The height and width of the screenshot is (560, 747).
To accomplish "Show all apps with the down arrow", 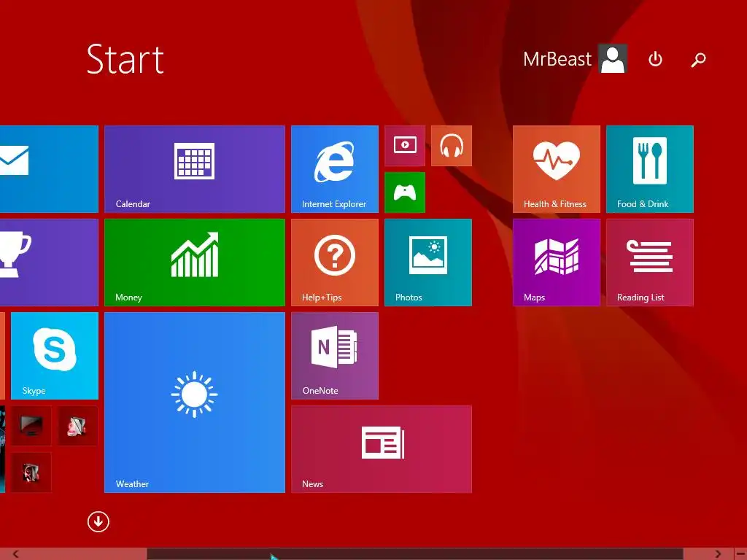I will tap(98, 522).
